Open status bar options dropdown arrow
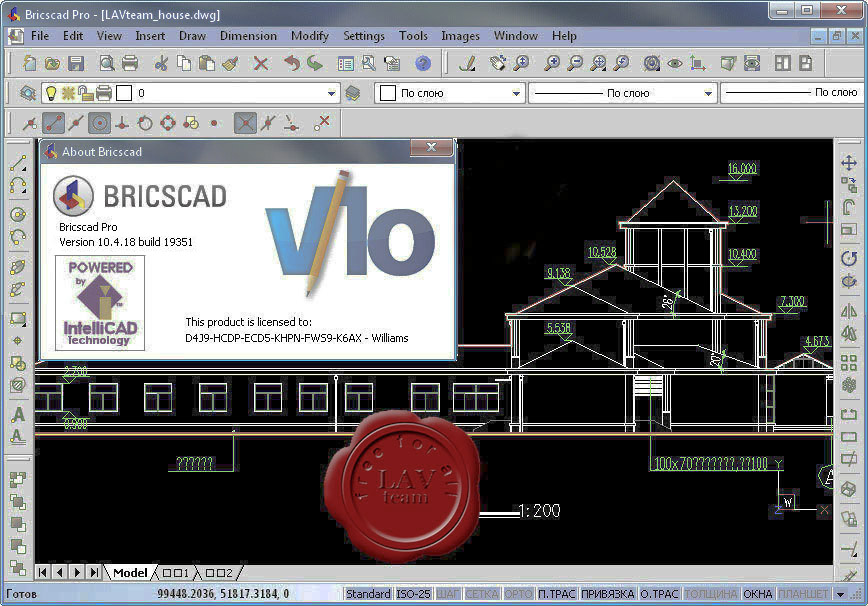868x606 pixels. coord(840,594)
